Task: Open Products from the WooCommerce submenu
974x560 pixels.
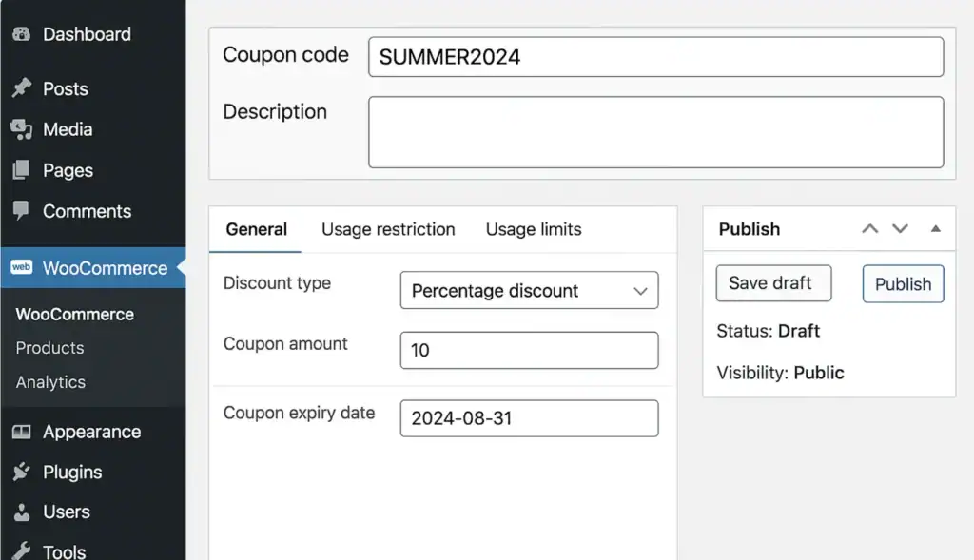Action: 49,348
